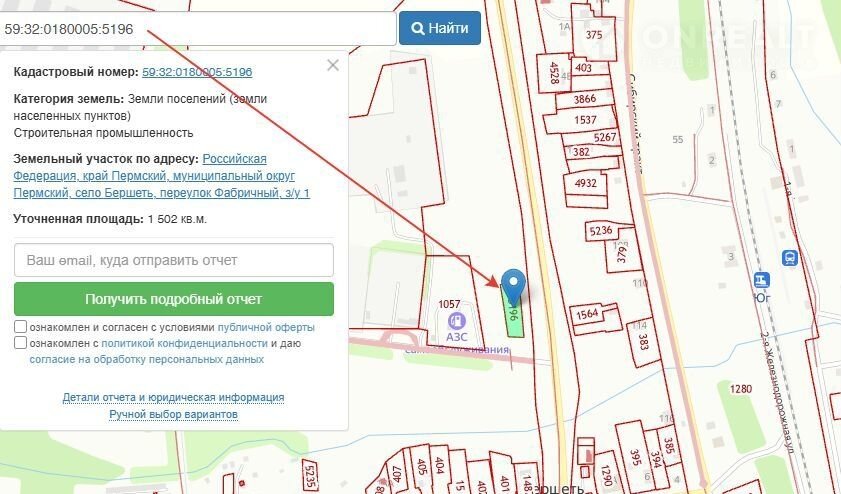Click the Найти search button

point(440,28)
